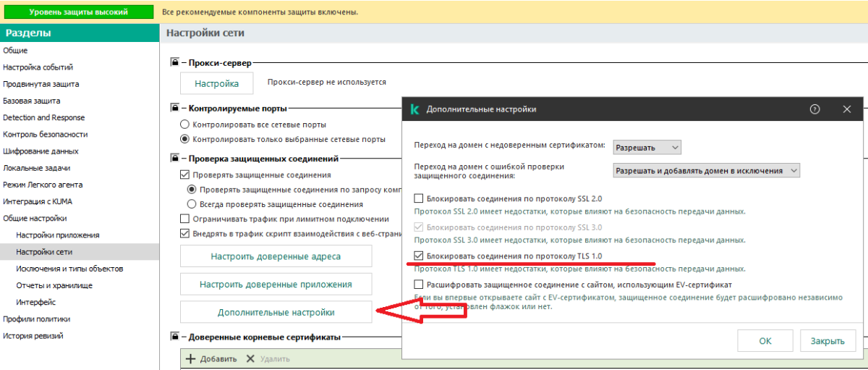This screenshot has width=868, height=370.
Task: Click Разделы sidebar header
Action: [80, 33]
